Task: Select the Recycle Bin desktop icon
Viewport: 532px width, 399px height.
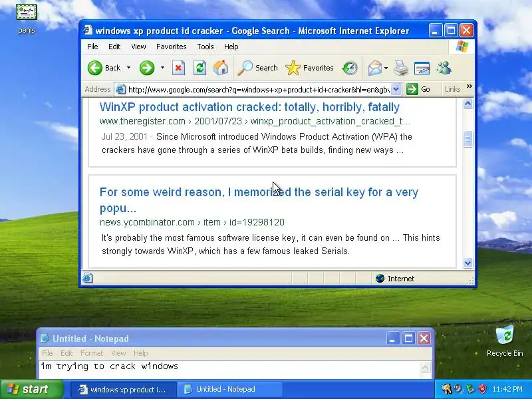Action: tap(505, 340)
